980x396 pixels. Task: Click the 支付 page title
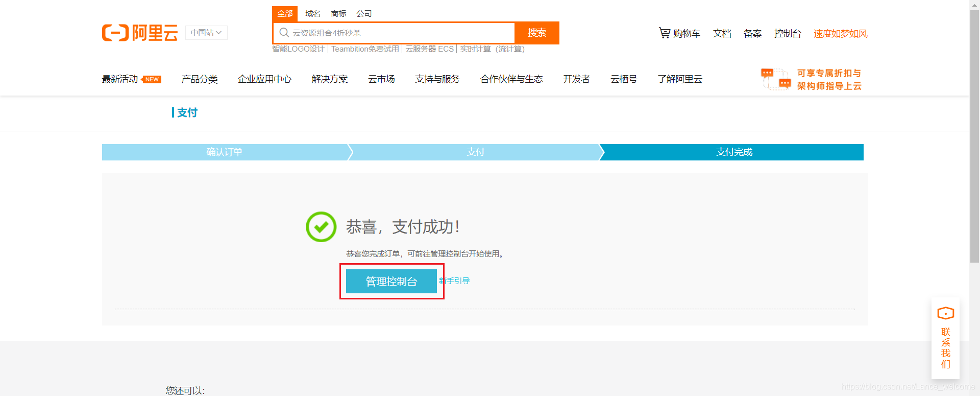(187, 112)
